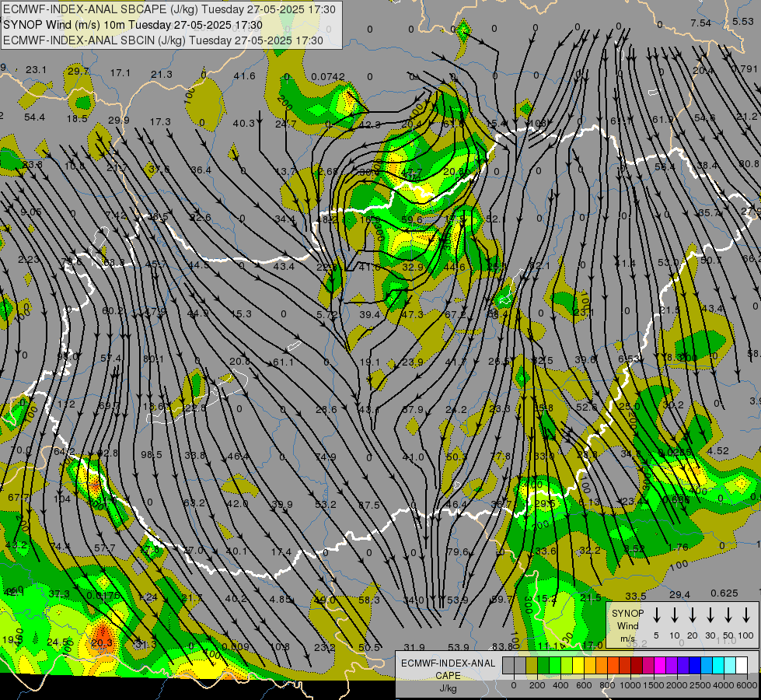This screenshot has width=761, height=700.
Task: Pick the olive swatch in the CAPE legend
Action: click(532, 666)
